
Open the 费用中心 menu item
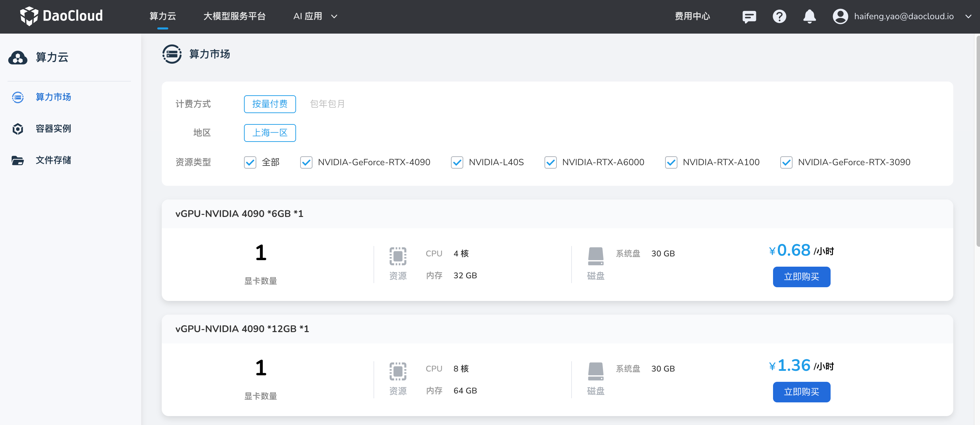click(692, 16)
